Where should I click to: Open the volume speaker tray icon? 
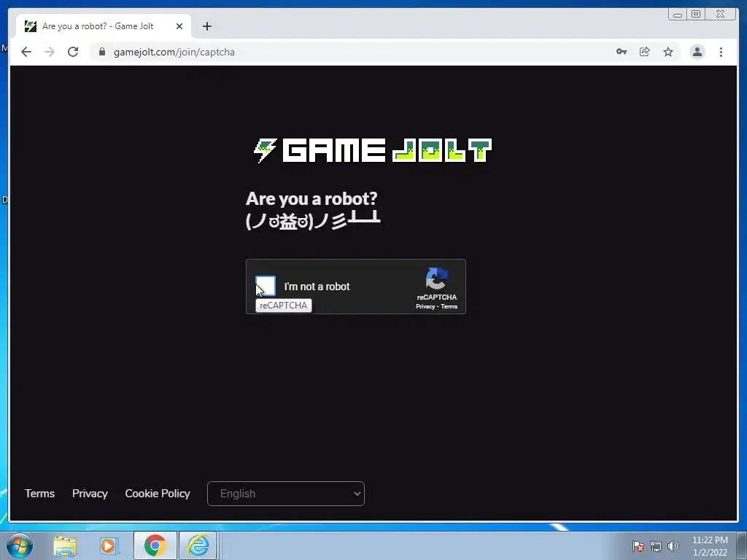coord(673,546)
